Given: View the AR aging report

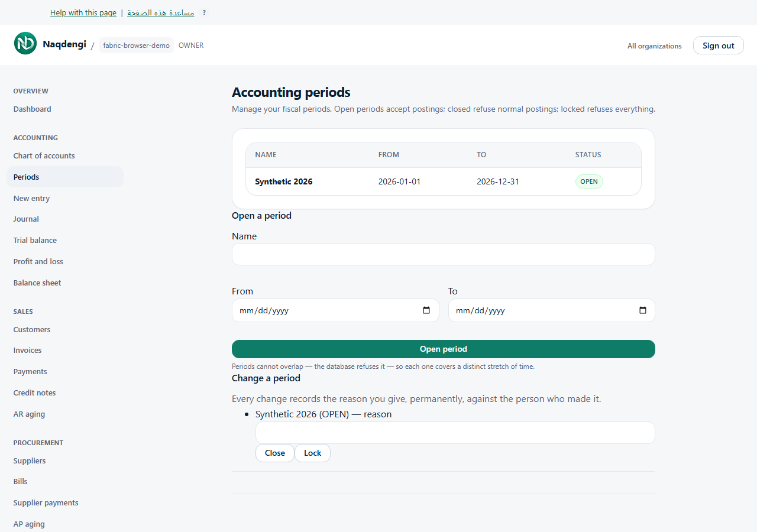Looking at the screenshot, I should coord(30,414).
